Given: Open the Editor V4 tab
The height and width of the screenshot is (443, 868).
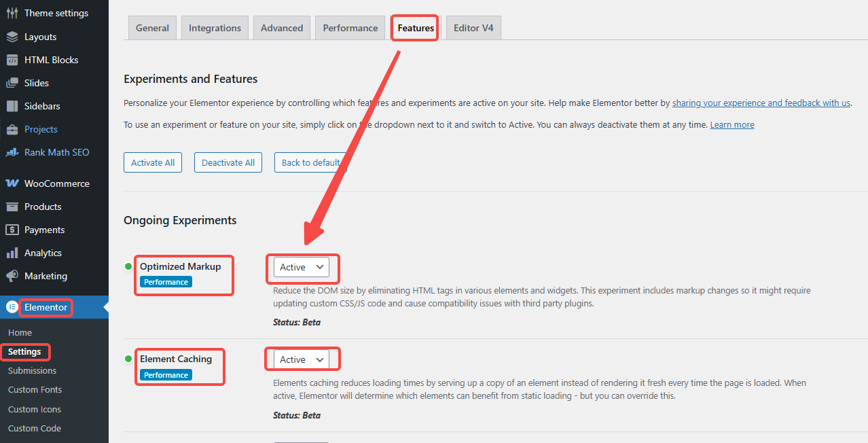Looking at the screenshot, I should pyautogui.click(x=473, y=28).
